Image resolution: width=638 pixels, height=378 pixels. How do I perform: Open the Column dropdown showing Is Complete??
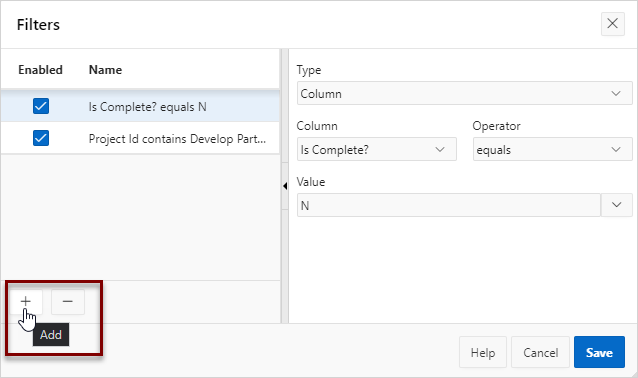click(376, 150)
